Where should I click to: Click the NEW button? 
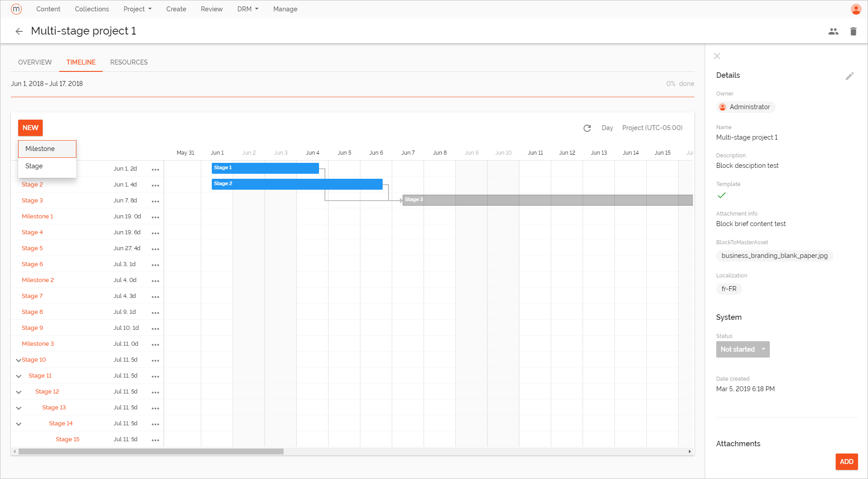pyautogui.click(x=30, y=128)
